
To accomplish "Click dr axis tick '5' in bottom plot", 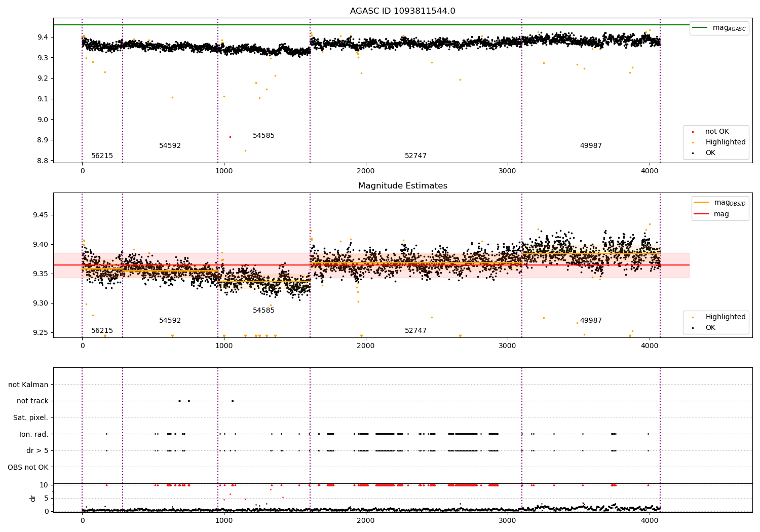I will pyautogui.click(x=47, y=499).
